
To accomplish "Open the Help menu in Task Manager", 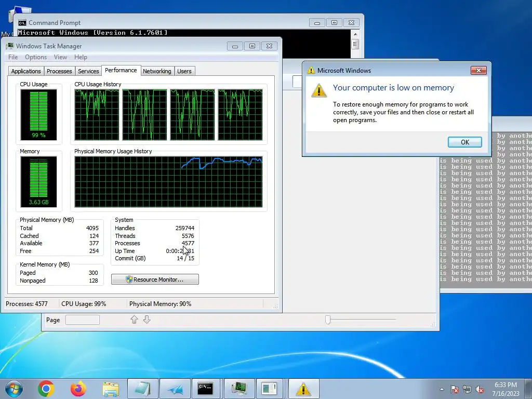I will pyautogui.click(x=81, y=57).
